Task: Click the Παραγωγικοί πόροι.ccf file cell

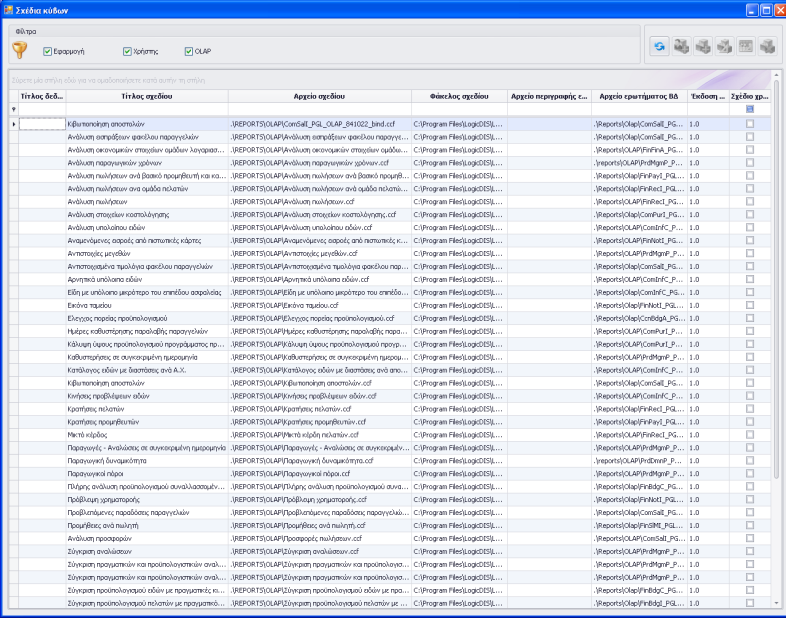Action: click(x=320, y=474)
